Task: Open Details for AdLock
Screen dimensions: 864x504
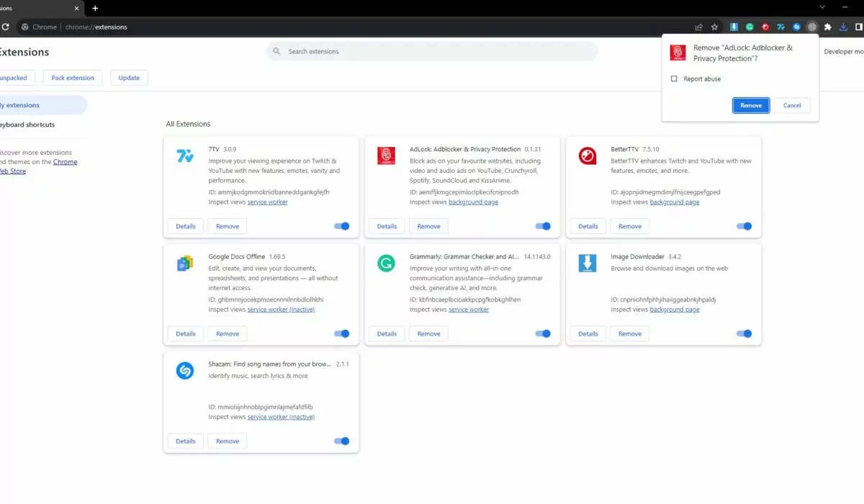Action: click(387, 226)
